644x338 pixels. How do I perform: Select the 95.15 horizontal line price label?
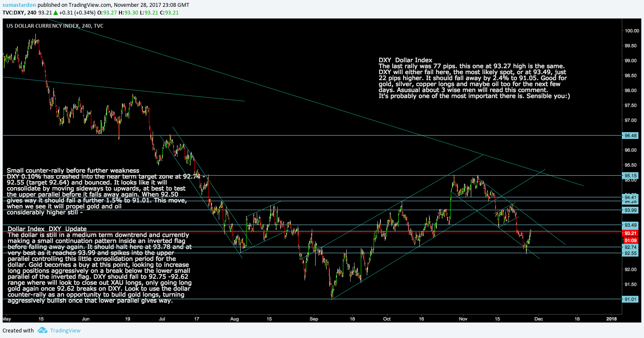(x=631, y=175)
